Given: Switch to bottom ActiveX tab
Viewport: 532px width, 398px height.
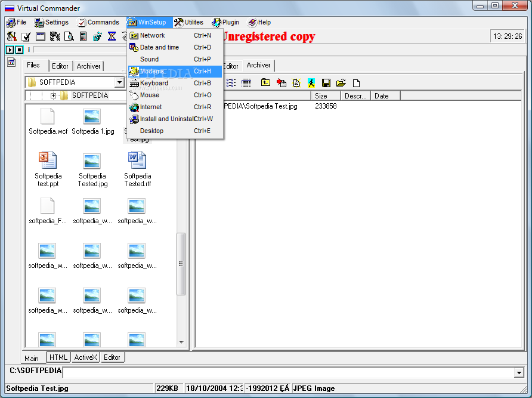Looking at the screenshot, I should tap(85, 357).
